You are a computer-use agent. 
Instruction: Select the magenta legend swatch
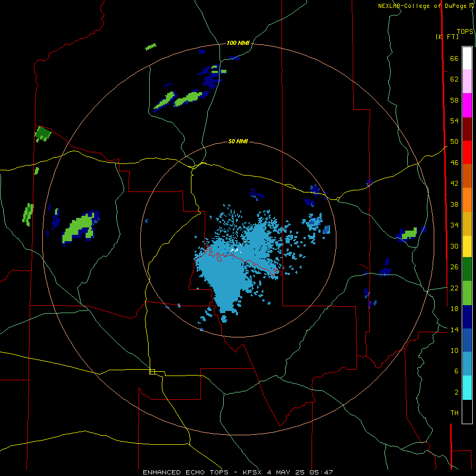click(x=467, y=105)
